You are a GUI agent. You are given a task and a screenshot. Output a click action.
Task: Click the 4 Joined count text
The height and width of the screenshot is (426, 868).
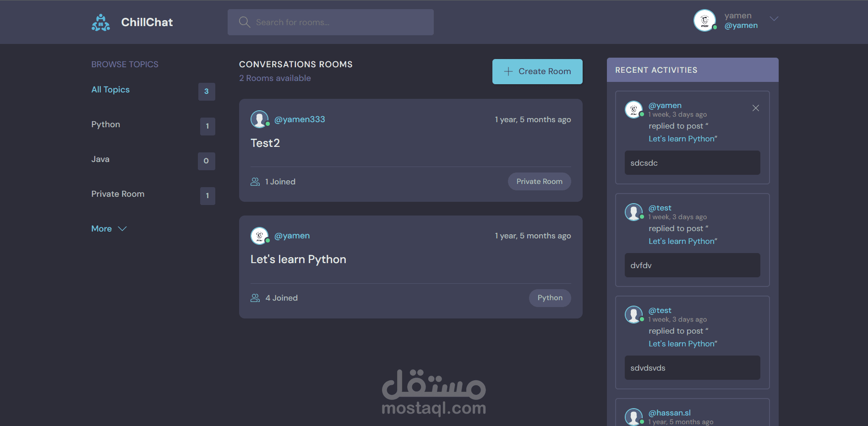(x=281, y=298)
